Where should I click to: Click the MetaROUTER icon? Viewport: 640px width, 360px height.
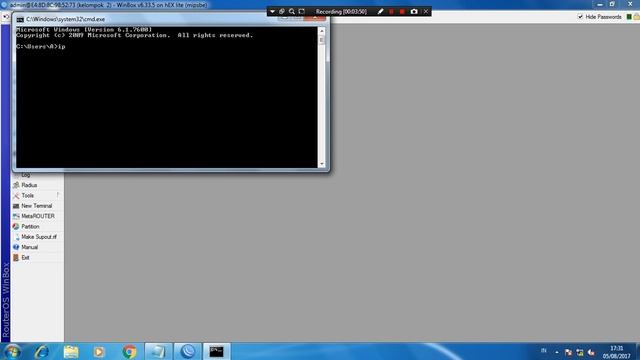tap(16, 216)
